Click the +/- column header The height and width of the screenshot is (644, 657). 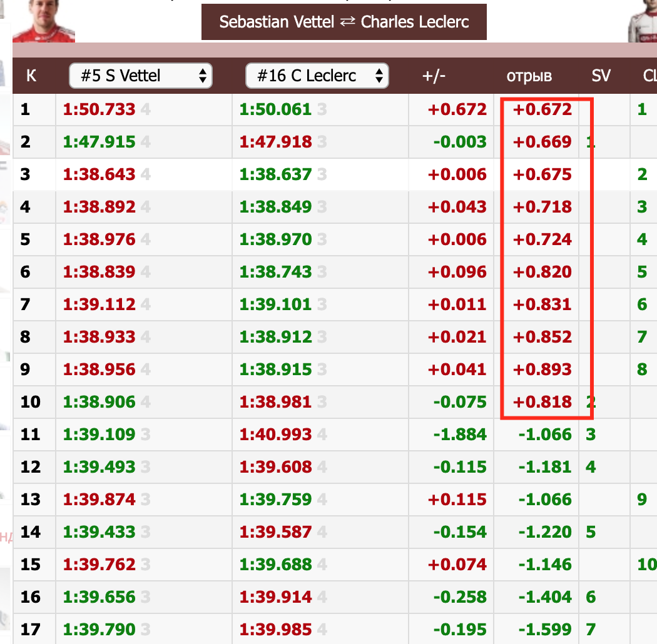(x=434, y=76)
